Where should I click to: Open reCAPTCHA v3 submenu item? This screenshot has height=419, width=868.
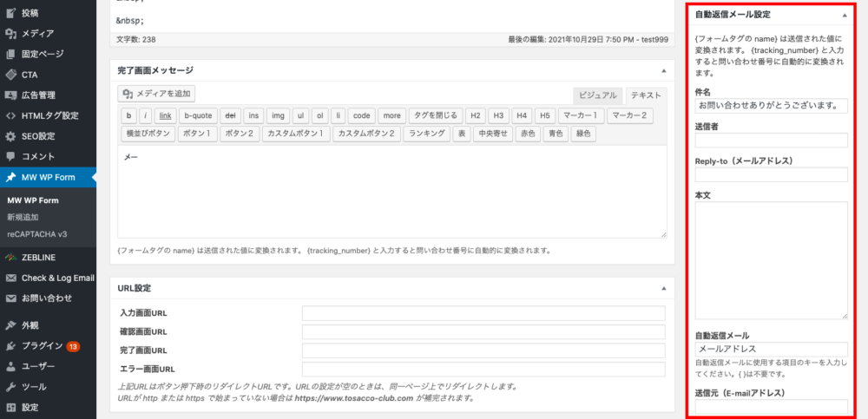point(36,234)
